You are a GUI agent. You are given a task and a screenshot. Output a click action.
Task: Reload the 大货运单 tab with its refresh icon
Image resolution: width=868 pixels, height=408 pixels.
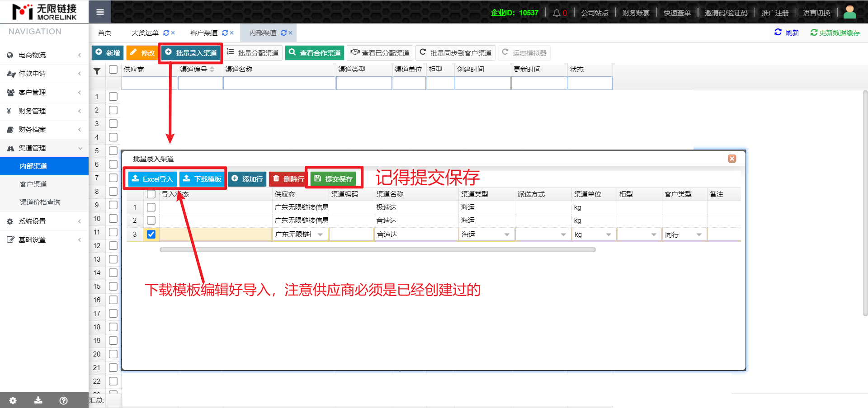pos(166,33)
